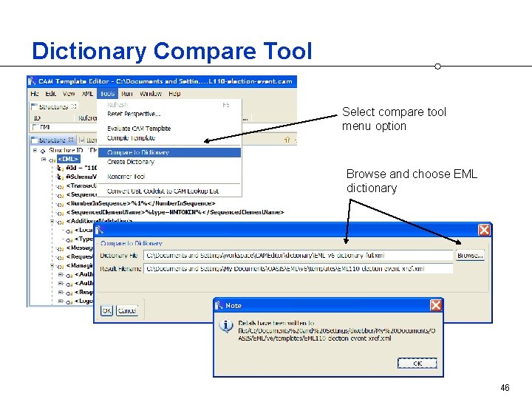
Task: Choose Reset Perspective… from Tools menu
Action: point(134,114)
